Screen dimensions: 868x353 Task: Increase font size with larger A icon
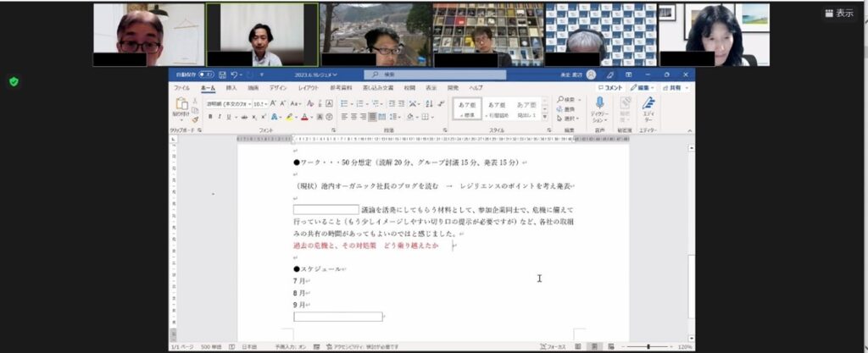pyautogui.click(x=274, y=103)
